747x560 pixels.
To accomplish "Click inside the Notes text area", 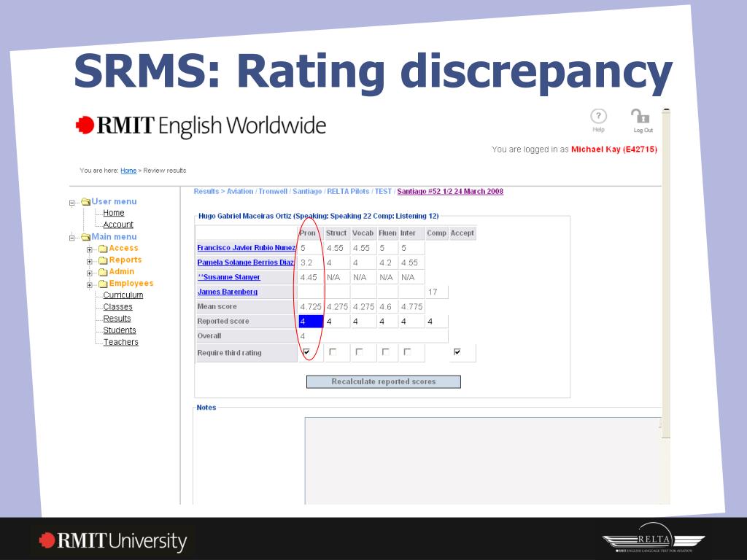I will [x=483, y=461].
